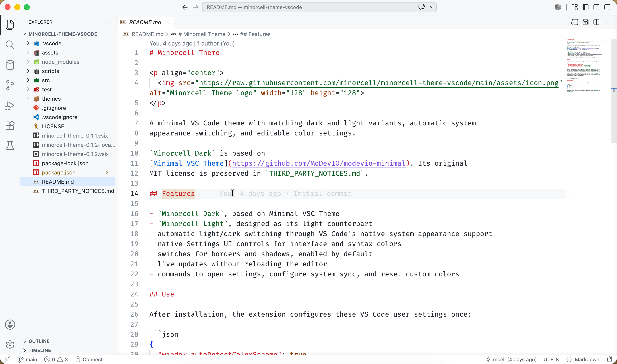Open package.json in the explorer
The width and height of the screenshot is (617, 364).
(68, 172)
